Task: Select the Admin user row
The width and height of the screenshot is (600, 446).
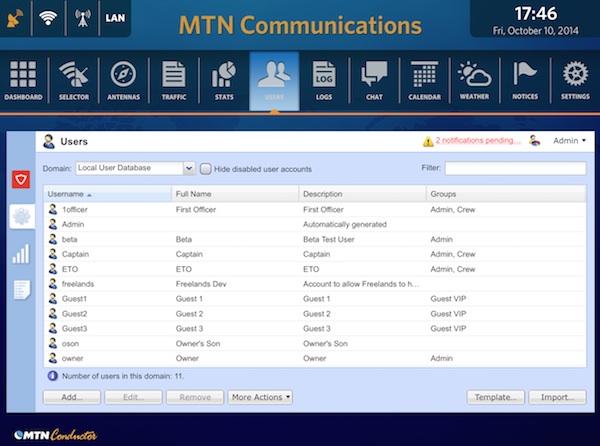Action: (315, 224)
